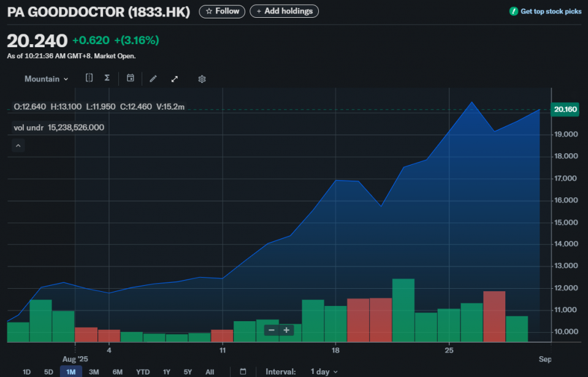
Task: Expand chart to full screen
Action: click(174, 79)
